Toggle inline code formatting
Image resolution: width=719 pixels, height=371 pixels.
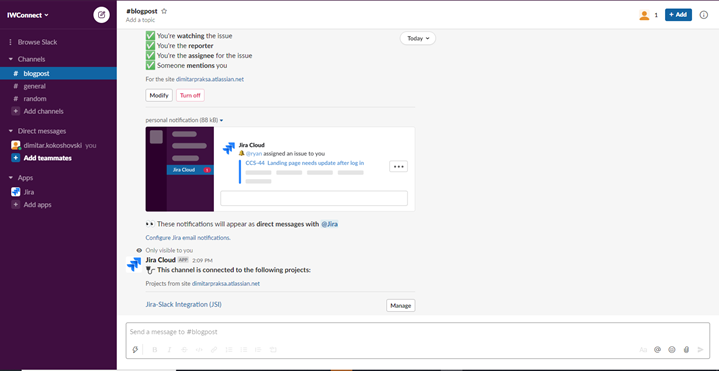[x=199, y=349]
